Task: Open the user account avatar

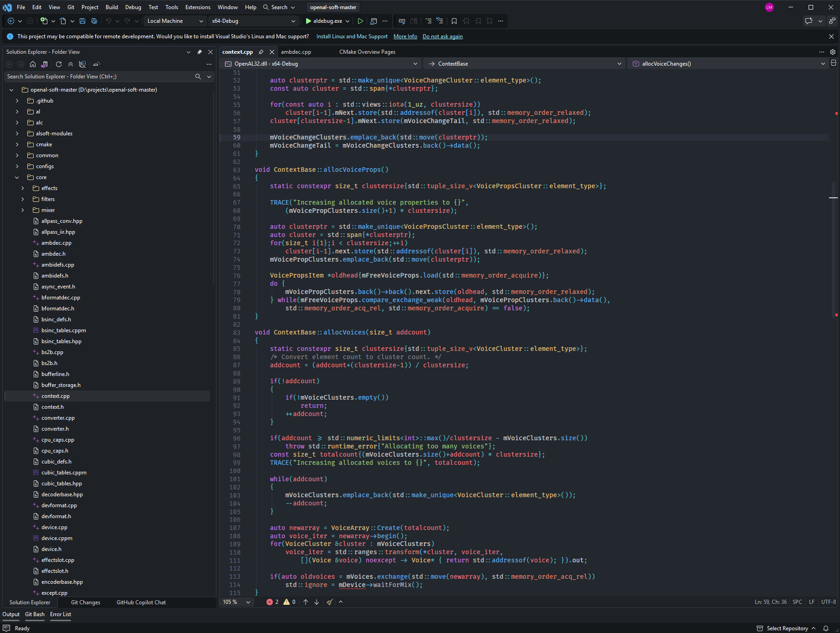Action: click(x=769, y=7)
